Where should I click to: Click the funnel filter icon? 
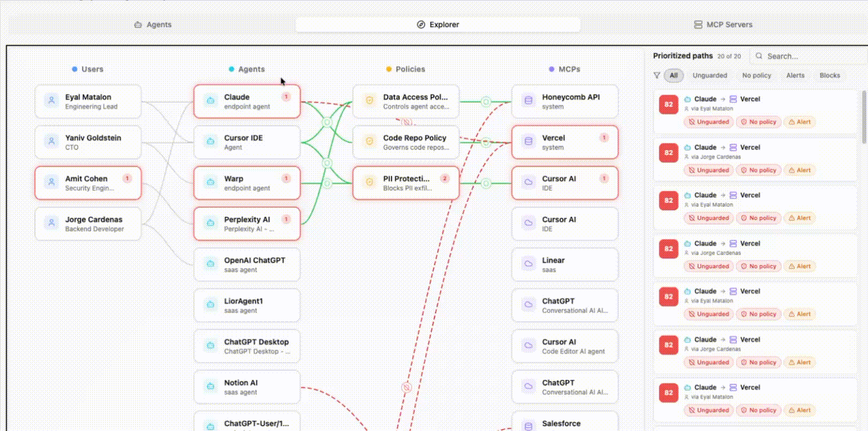[657, 76]
